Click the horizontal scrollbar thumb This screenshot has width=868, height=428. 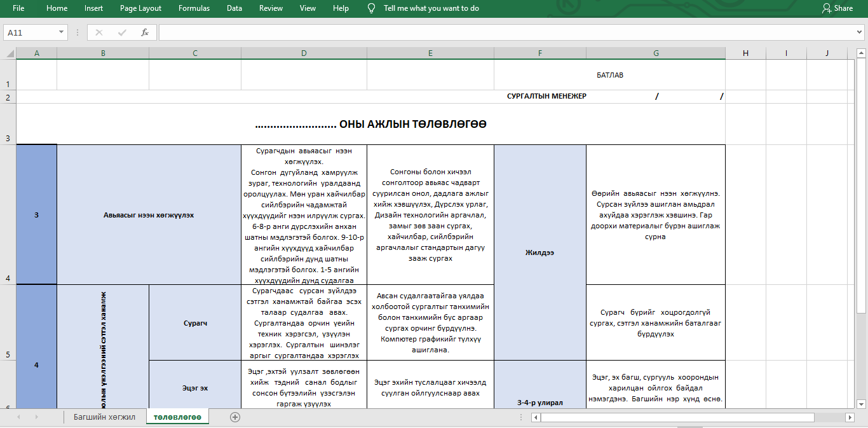677,417
